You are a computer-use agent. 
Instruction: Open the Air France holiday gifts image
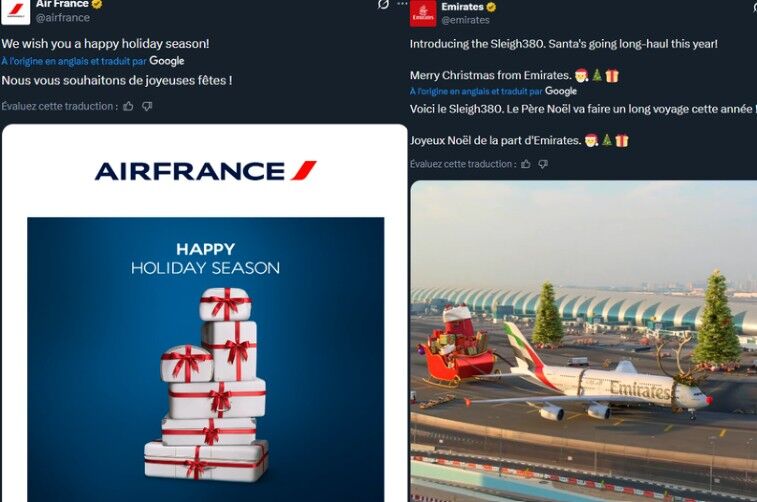pyautogui.click(x=205, y=313)
